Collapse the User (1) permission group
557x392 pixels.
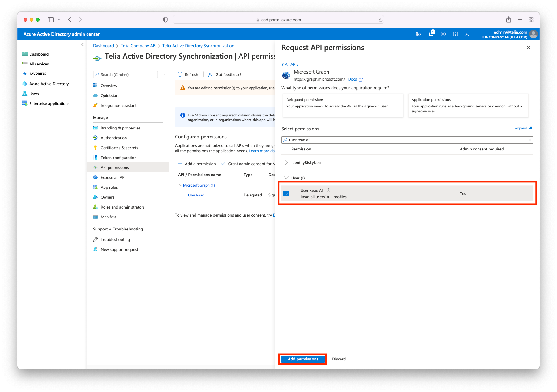coord(286,178)
